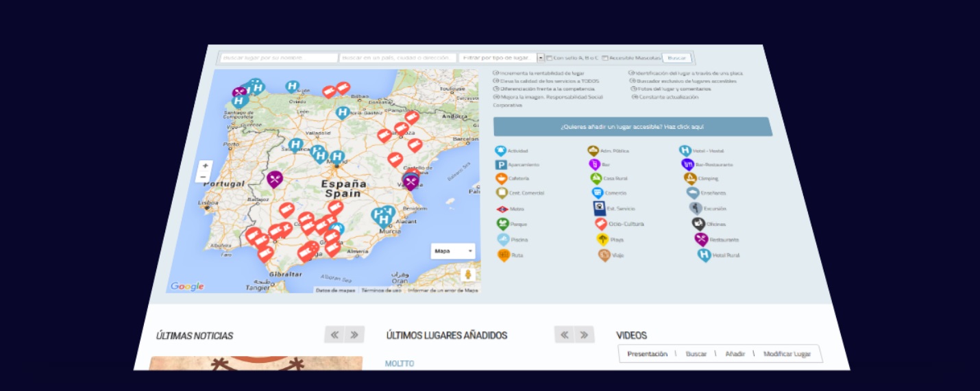Enable the Con sello A, B o C checkbox
980x391 pixels.
click(x=549, y=58)
